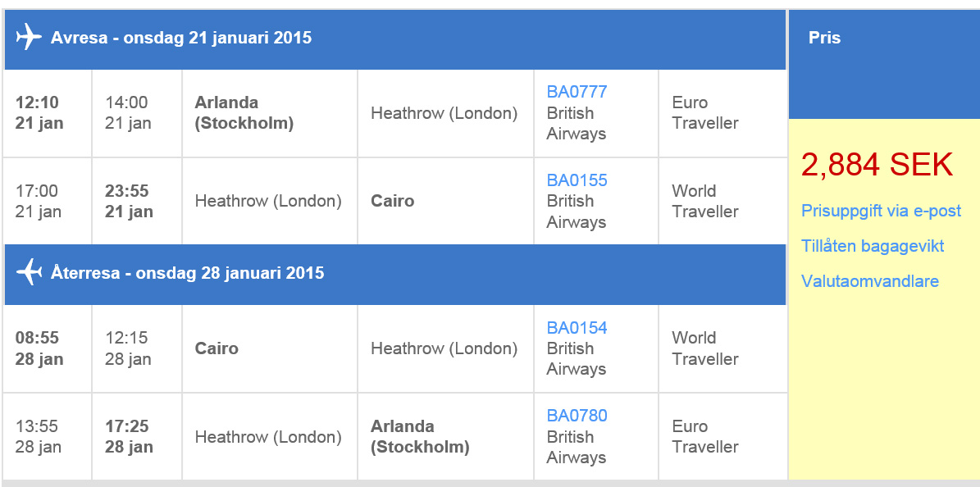Click the 2,884 SEK price

point(877,166)
